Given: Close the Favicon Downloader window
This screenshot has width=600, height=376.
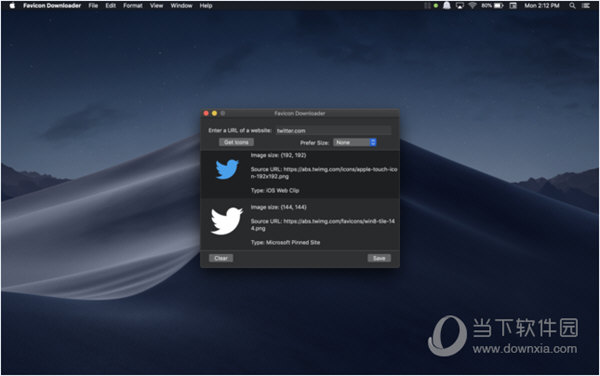Looking at the screenshot, I should (206, 113).
